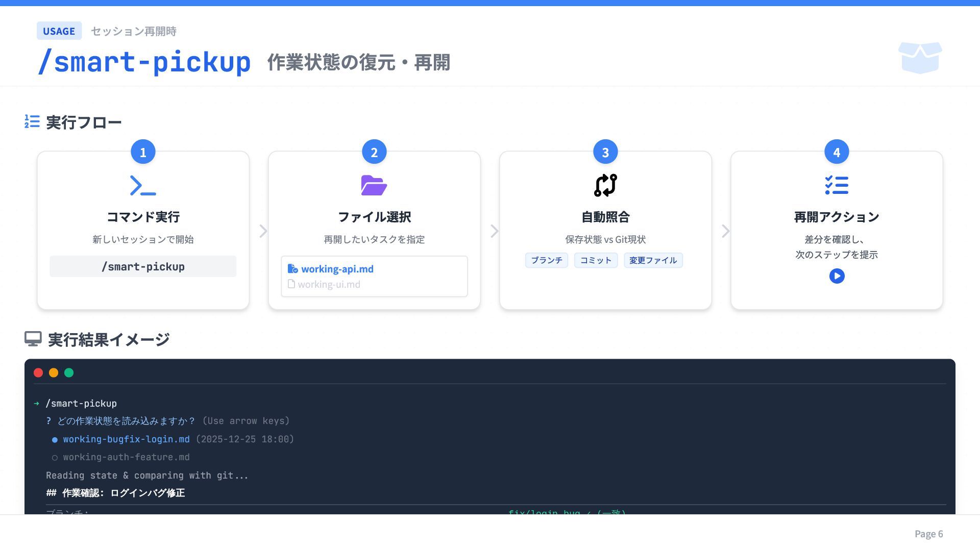Click the purple open folder icon
Viewport: 980px width, 551px height.
374,185
